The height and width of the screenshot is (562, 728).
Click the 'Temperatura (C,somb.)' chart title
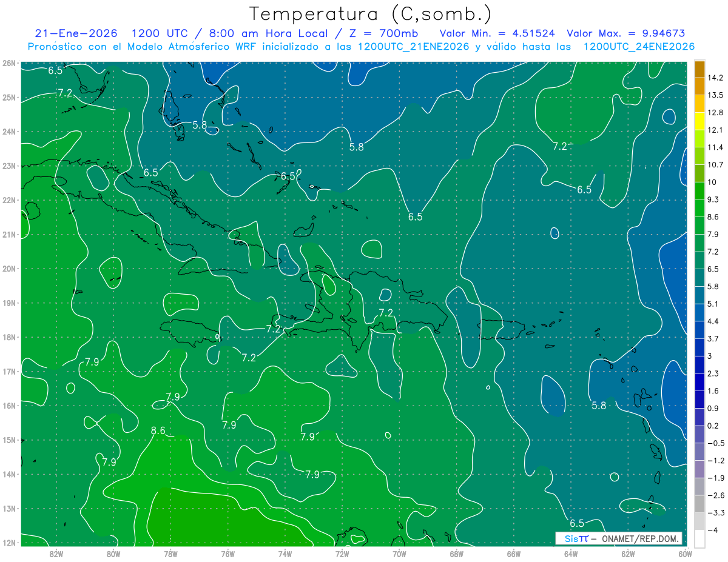point(370,13)
